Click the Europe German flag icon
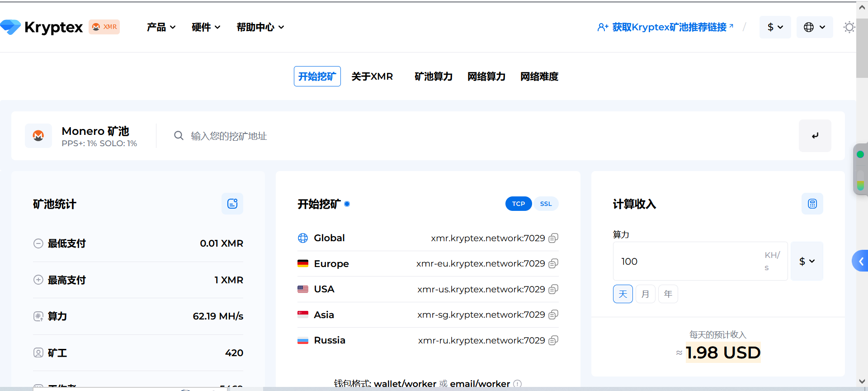The width and height of the screenshot is (868, 391). tap(303, 263)
